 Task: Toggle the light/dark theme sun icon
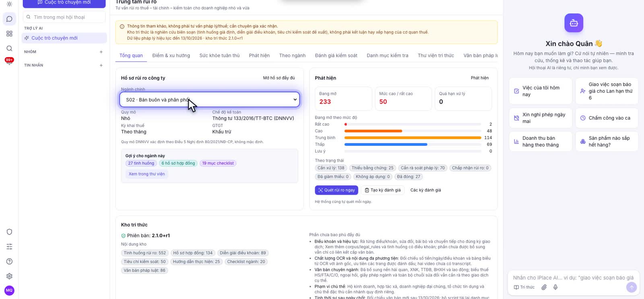[x=9, y=4]
